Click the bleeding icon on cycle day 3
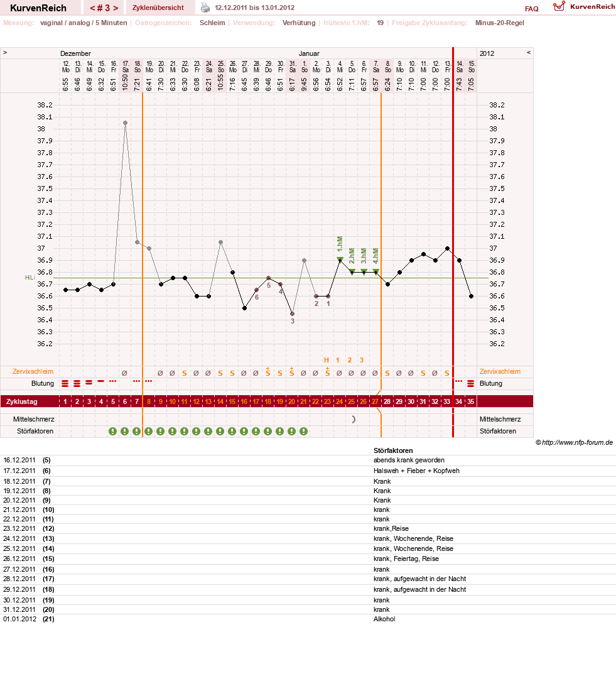This screenshot has height=676, width=616. [x=89, y=383]
